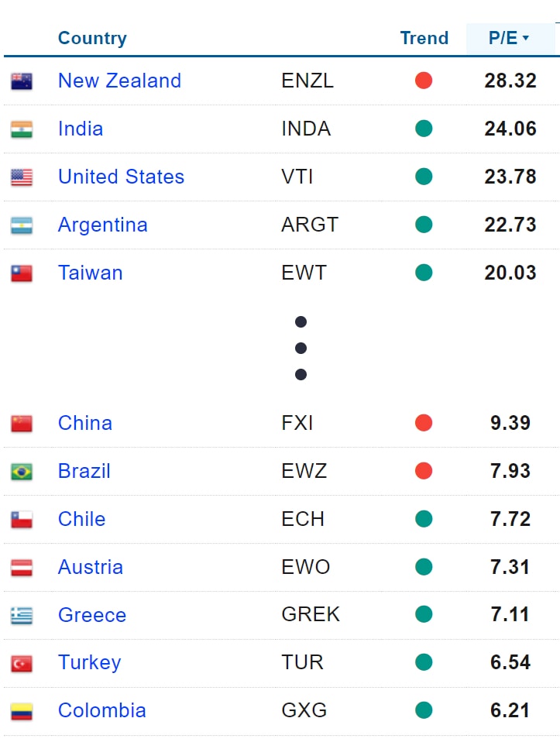Click the Turkey flag icon
Viewport: 560px width, 749px height.
pos(22,664)
